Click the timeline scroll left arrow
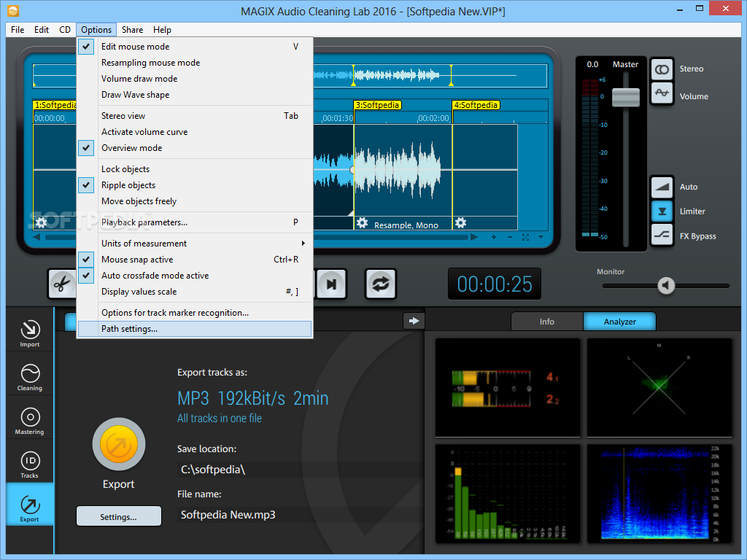Screen dimensions: 747x560 [x=36, y=237]
